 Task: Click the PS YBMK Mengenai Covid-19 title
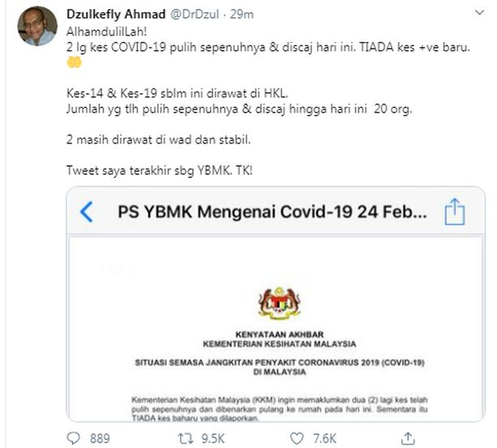272,211
